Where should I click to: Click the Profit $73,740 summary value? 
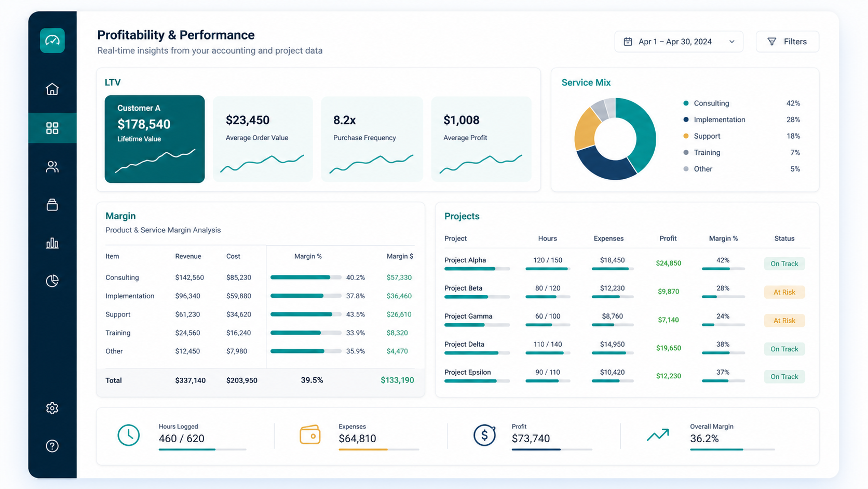coord(531,439)
